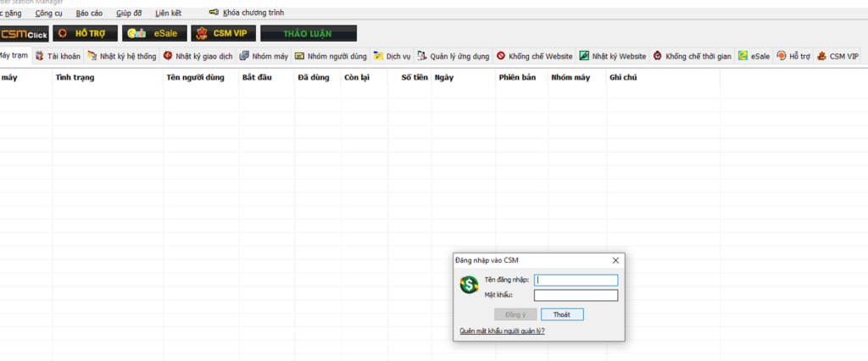Viewport: 868px width, 361px height.
Task: Select the Nhật ký giao dịch tab
Action: 198,56
